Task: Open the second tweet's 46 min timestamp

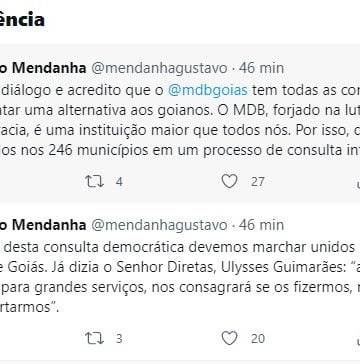Action: (x=261, y=225)
